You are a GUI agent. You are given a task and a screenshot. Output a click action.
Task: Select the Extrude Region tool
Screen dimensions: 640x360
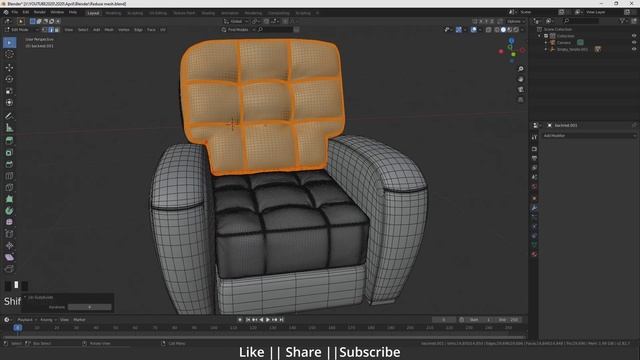pos(9,141)
